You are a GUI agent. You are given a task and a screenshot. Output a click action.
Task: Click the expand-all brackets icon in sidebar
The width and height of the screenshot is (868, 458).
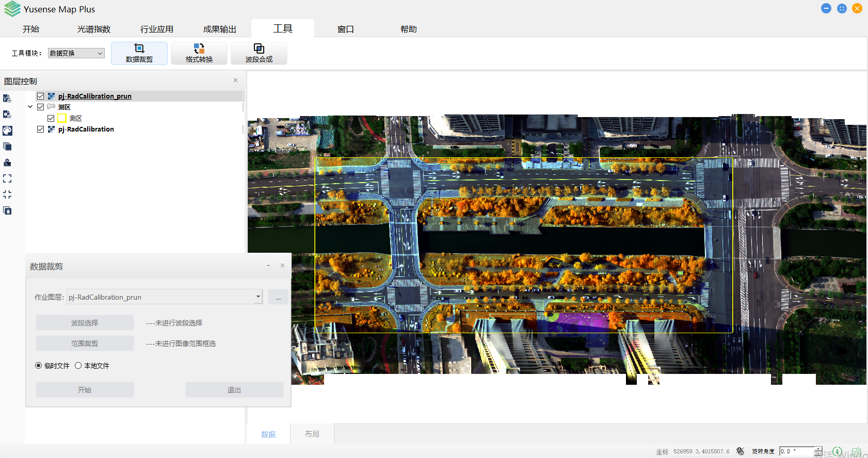(7, 178)
